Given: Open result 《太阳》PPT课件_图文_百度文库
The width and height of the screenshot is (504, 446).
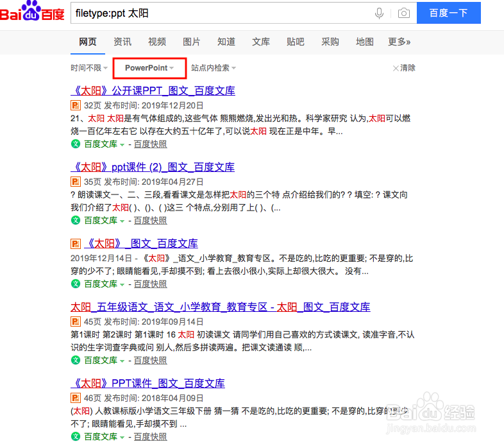Looking at the screenshot, I should click(147, 383).
